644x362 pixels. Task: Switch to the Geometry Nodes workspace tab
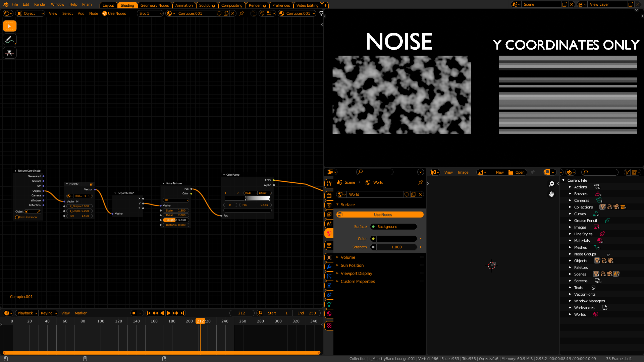coord(155,5)
